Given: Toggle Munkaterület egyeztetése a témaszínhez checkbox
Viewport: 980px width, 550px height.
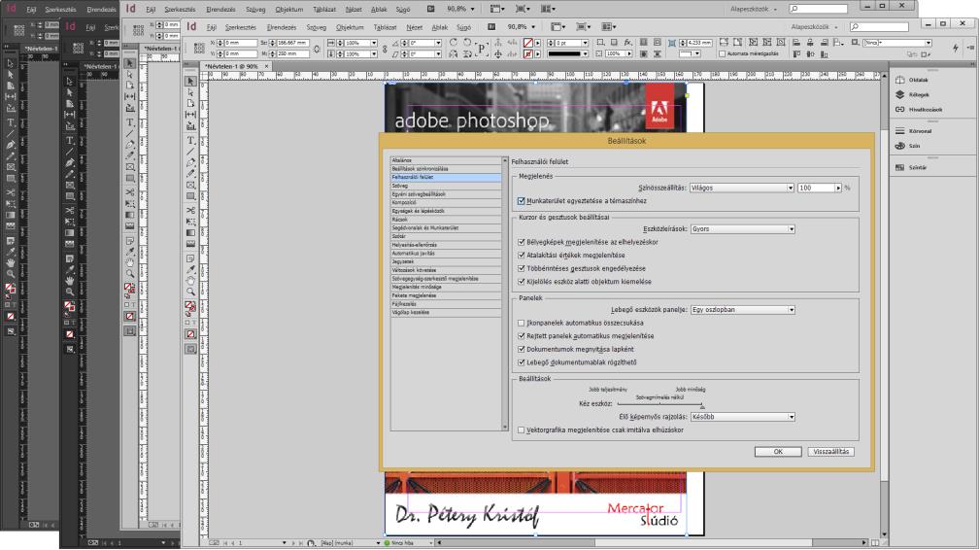Looking at the screenshot, I should point(522,201).
